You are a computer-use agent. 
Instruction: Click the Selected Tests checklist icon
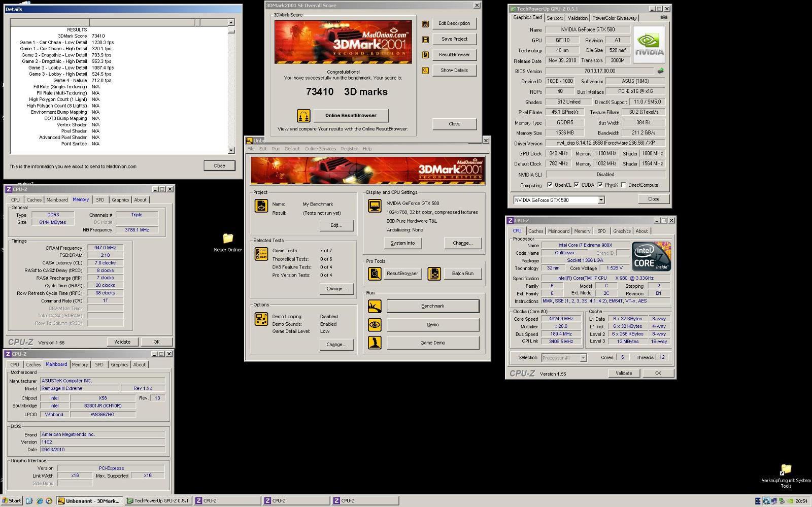point(261,254)
